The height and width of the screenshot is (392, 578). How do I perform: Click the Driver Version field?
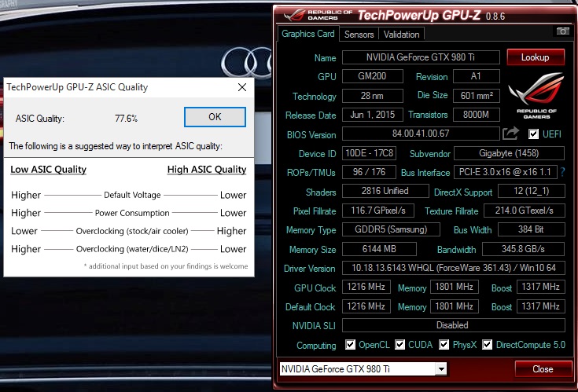454,268
